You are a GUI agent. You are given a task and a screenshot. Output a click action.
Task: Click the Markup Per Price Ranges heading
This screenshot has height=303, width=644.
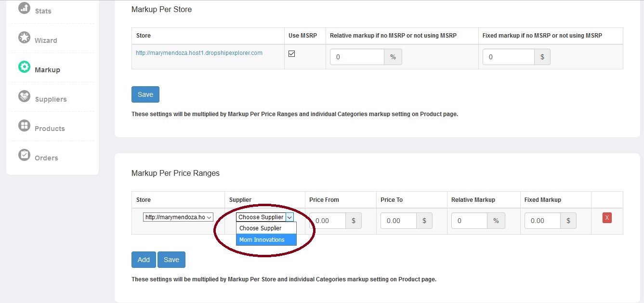click(175, 173)
